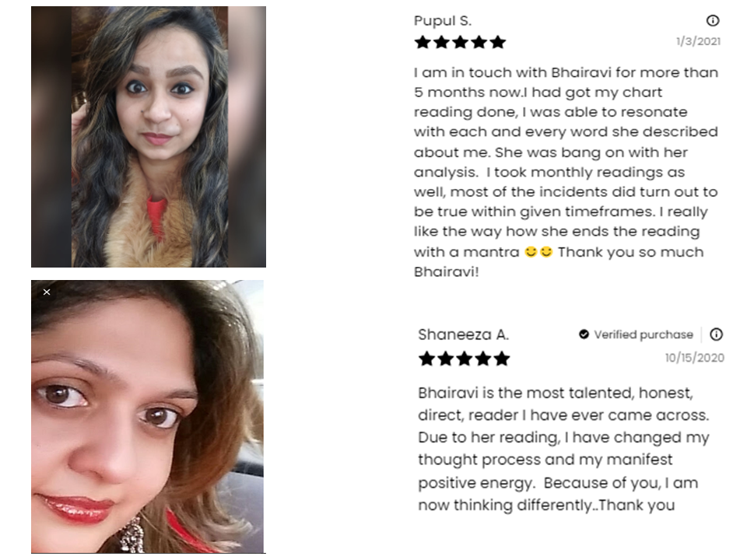Open Shaneeza A. reviewer photo
The image size is (747, 560).
pos(148,417)
